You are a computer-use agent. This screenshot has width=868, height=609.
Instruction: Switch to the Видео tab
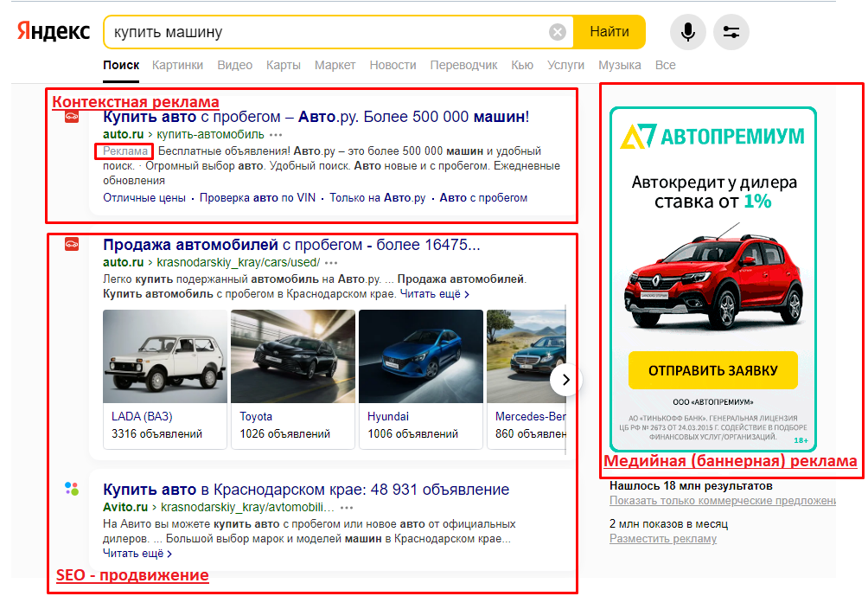click(234, 66)
